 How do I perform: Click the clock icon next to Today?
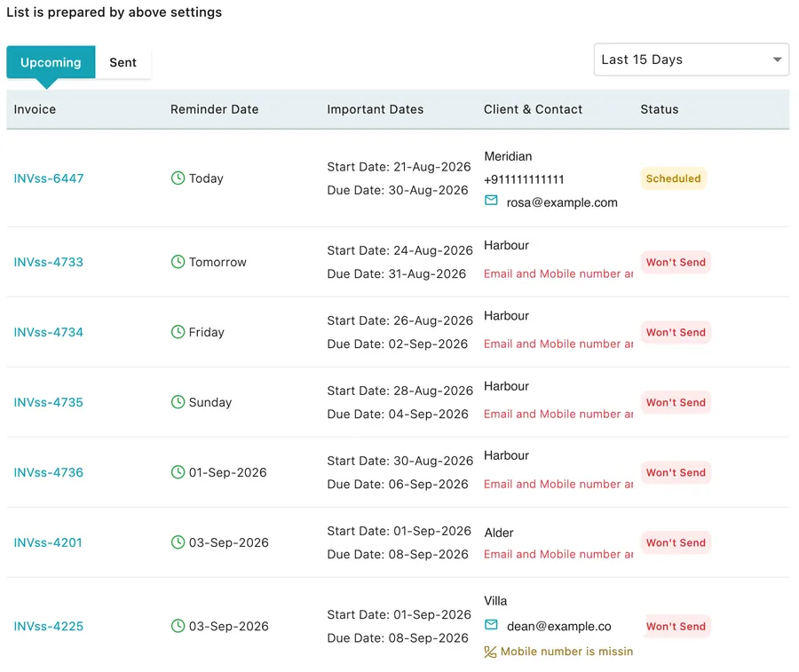pyautogui.click(x=178, y=178)
